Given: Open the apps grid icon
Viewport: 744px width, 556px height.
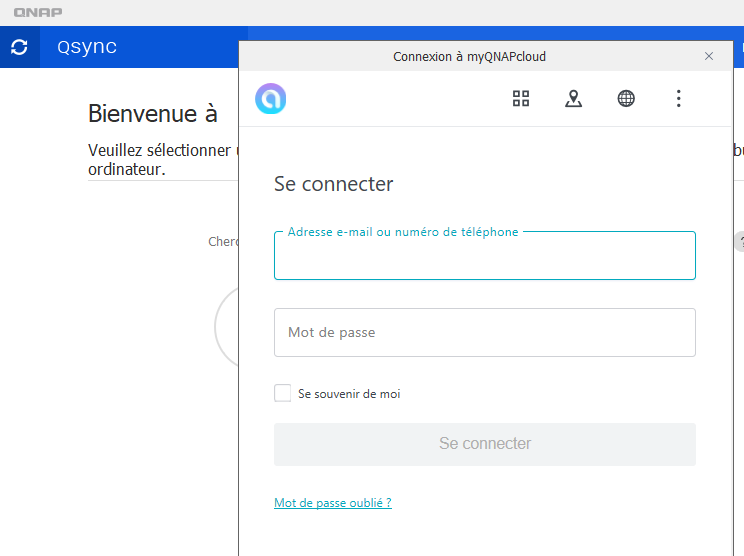Looking at the screenshot, I should tap(521, 98).
